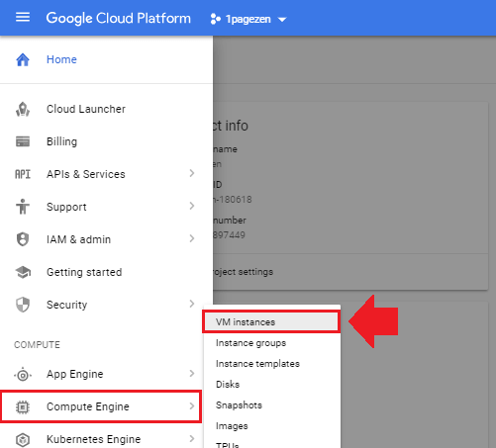Select Instance groups in the submenu
This screenshot has width=496, height=448.
pos(272,343)
